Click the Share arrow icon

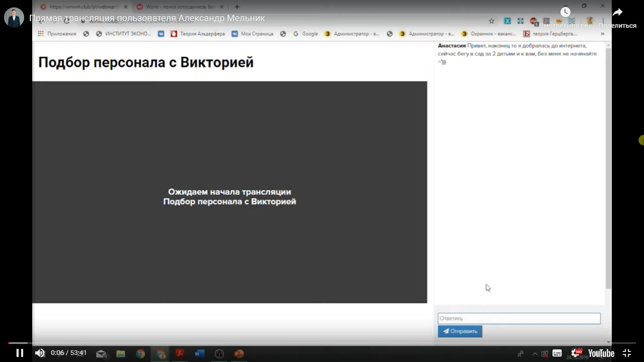617,12
